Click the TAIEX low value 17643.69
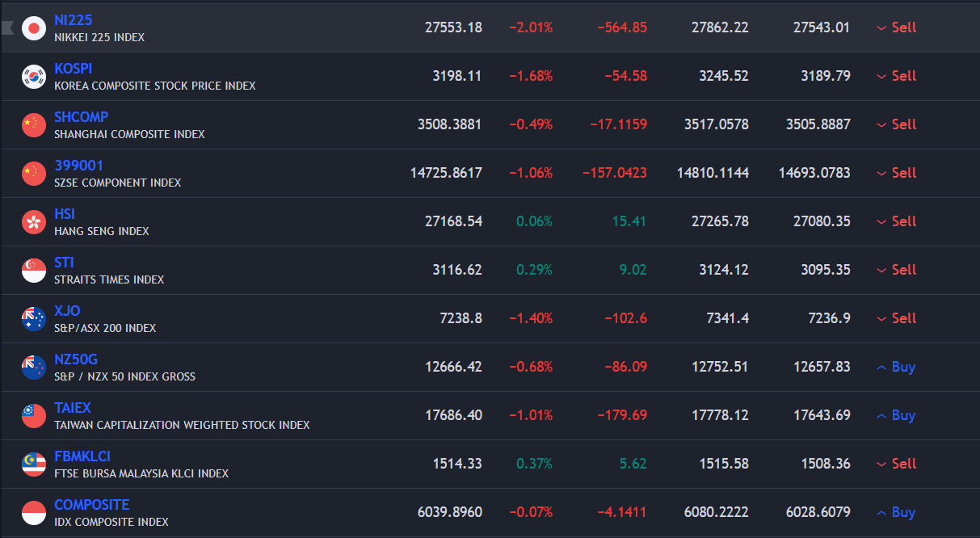Viewport: 980px width, 538px height. click(822, 415)
